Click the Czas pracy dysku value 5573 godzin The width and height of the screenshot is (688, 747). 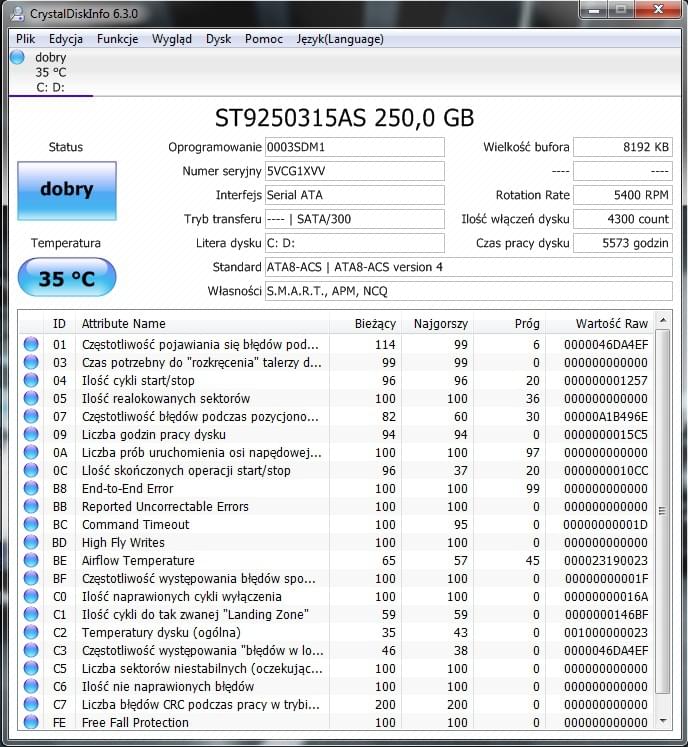coord(622,243)
